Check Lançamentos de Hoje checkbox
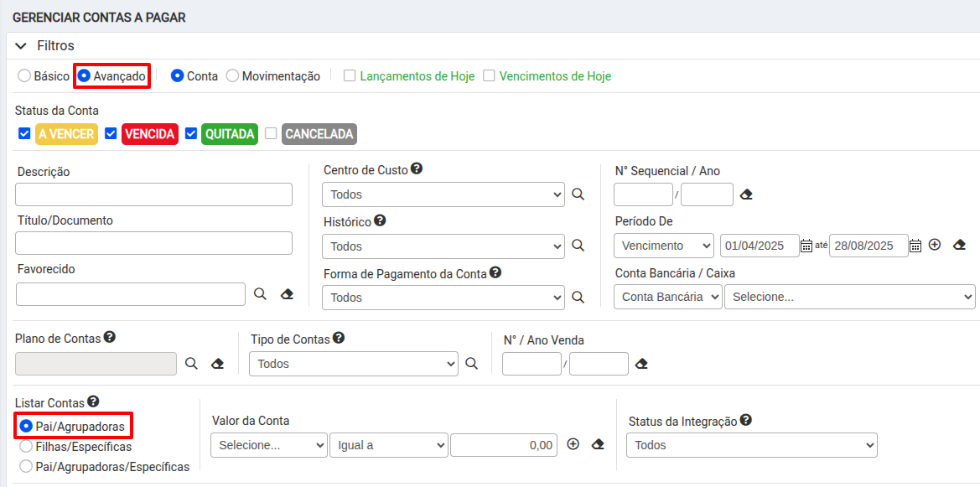 coord(350,75)
